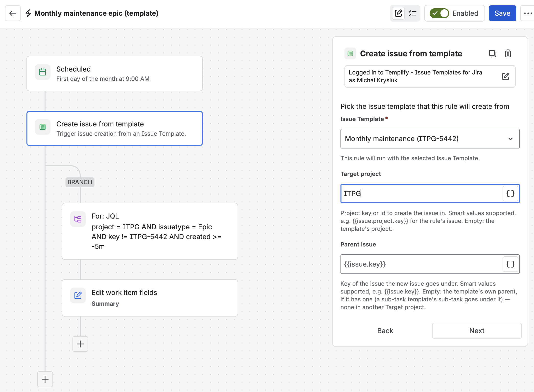Go back using the left arrow button
534x392 pixels.
point(13,13)
